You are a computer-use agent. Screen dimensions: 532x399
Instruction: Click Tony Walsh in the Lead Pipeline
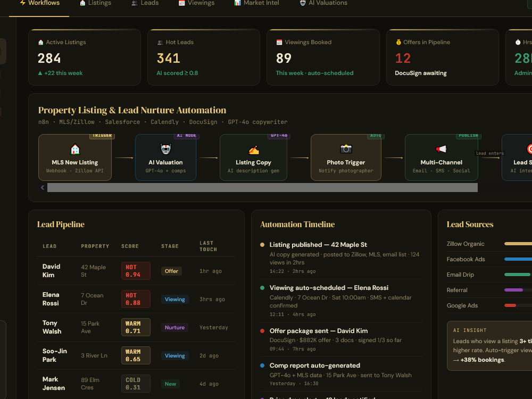(52, 327)
